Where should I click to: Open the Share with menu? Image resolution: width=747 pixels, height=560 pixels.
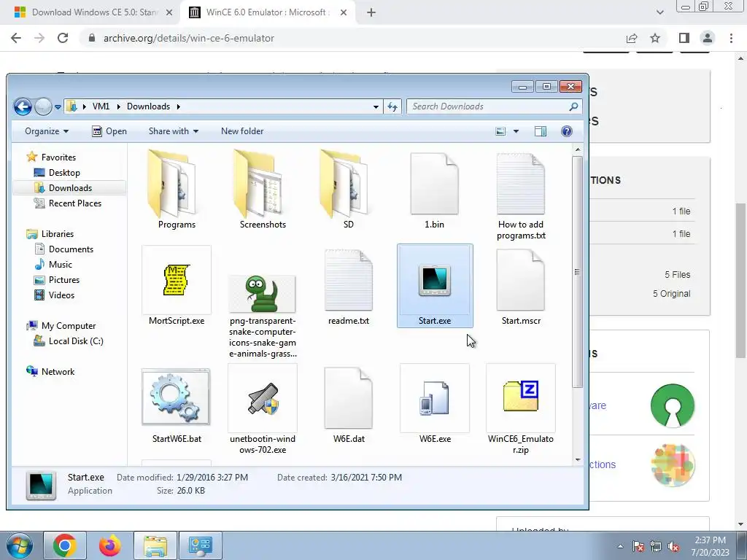tap(174, 131)
